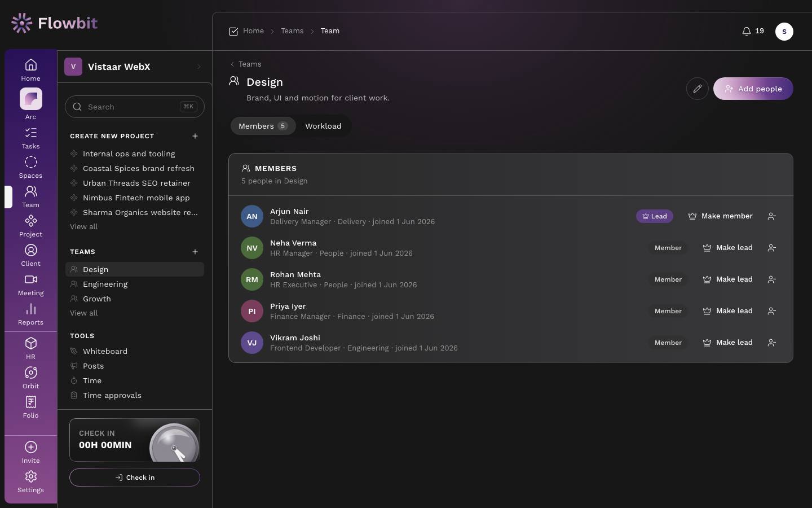Image resolution: width=812 pixels, height=508 pixels.
Task: Open the Engineering team in the sidebar
Action: click(135, 284)
